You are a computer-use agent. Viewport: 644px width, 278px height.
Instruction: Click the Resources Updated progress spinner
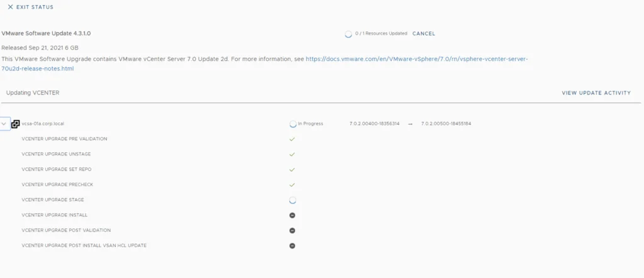348,34
